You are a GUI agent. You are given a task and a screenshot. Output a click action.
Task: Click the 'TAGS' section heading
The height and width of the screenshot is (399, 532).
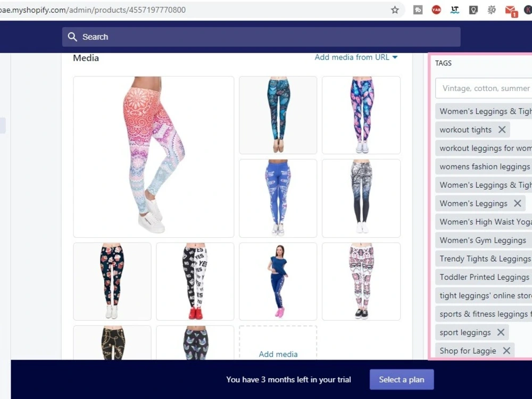click(x=444, y=63)
